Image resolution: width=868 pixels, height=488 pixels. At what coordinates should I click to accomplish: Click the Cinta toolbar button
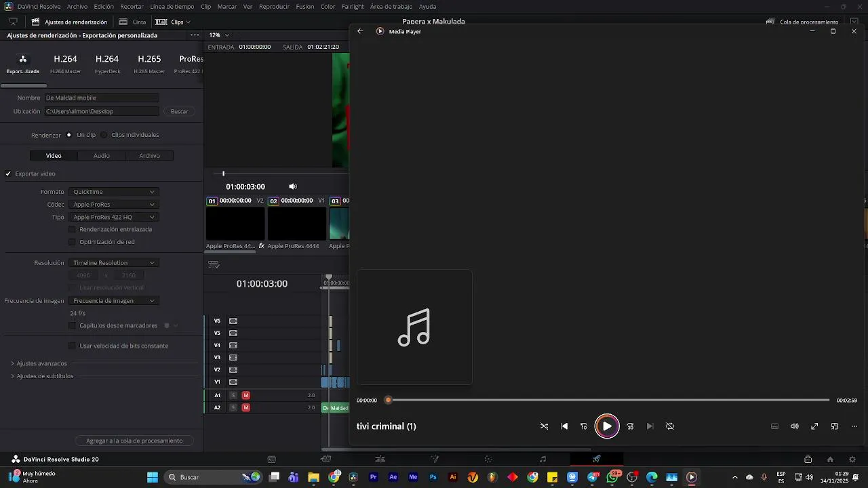pyautogui.click(x=132, y=22)
